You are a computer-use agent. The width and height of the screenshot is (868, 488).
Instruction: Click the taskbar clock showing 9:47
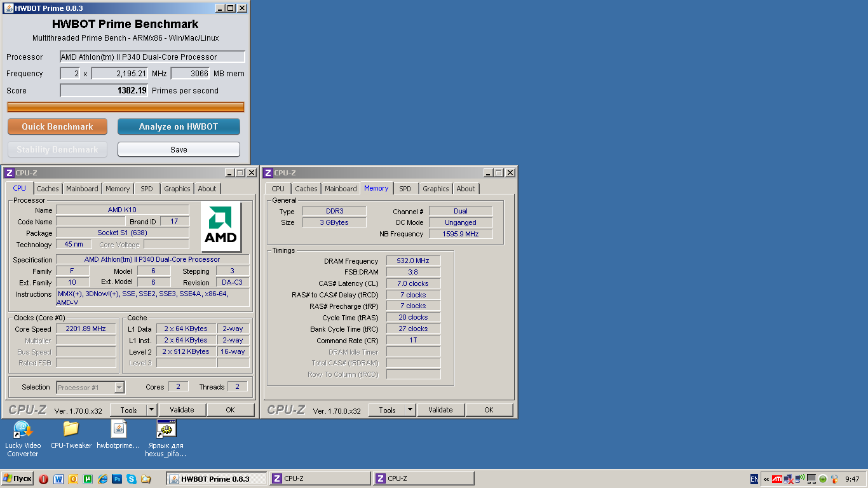852,479
